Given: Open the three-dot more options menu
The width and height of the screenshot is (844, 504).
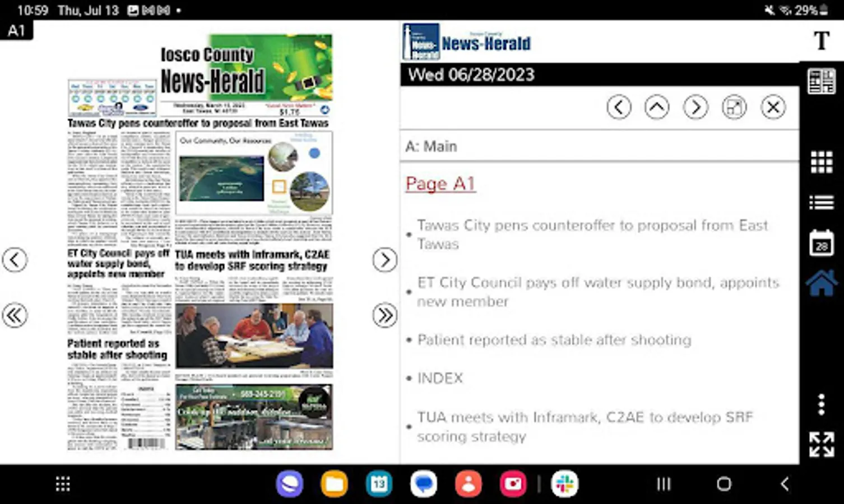Looking at the screenshot, I should tap(821, 404).
